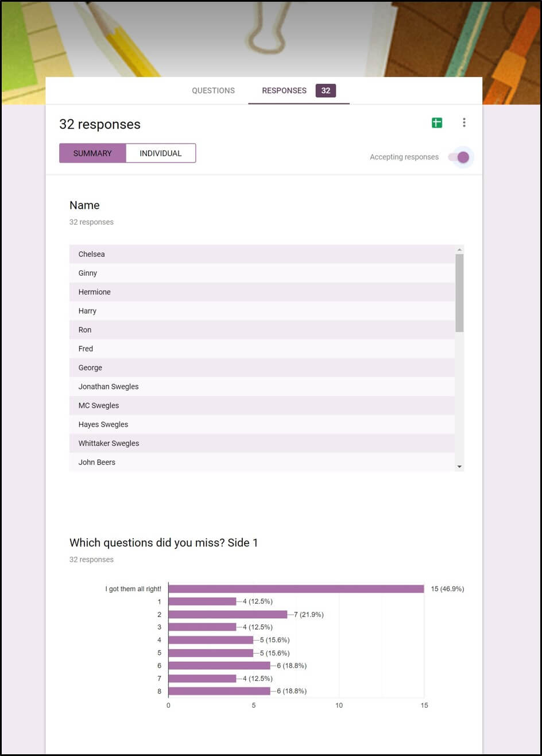The height and width of the screenshot is (756, 542).
Task: Toggle off Accepting responses
Action: point(461,157)
